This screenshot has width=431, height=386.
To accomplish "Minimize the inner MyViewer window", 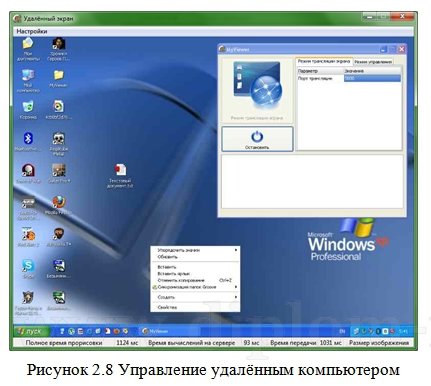I will (383, 49).
